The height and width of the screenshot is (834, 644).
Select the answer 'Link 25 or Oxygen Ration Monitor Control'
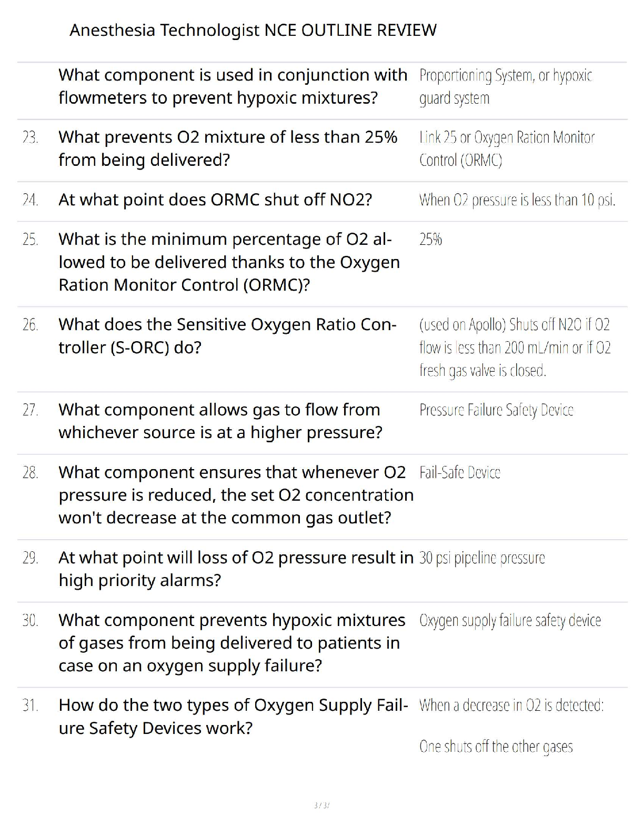(x=507, y=148)
